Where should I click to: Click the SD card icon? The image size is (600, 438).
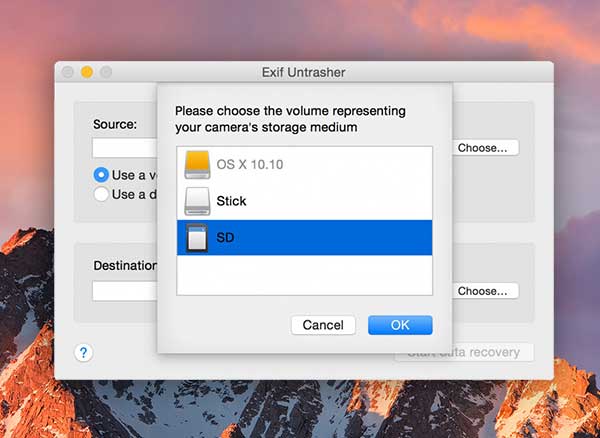(197, 238)
